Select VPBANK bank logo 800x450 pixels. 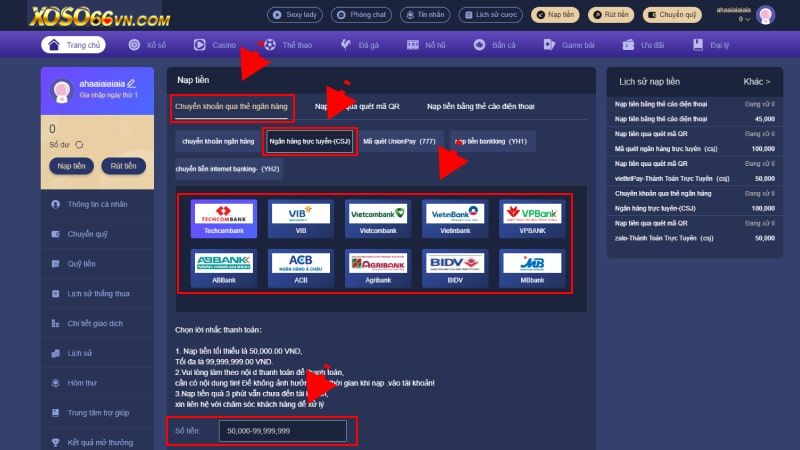pyautogui.click(x=532, y=219)
